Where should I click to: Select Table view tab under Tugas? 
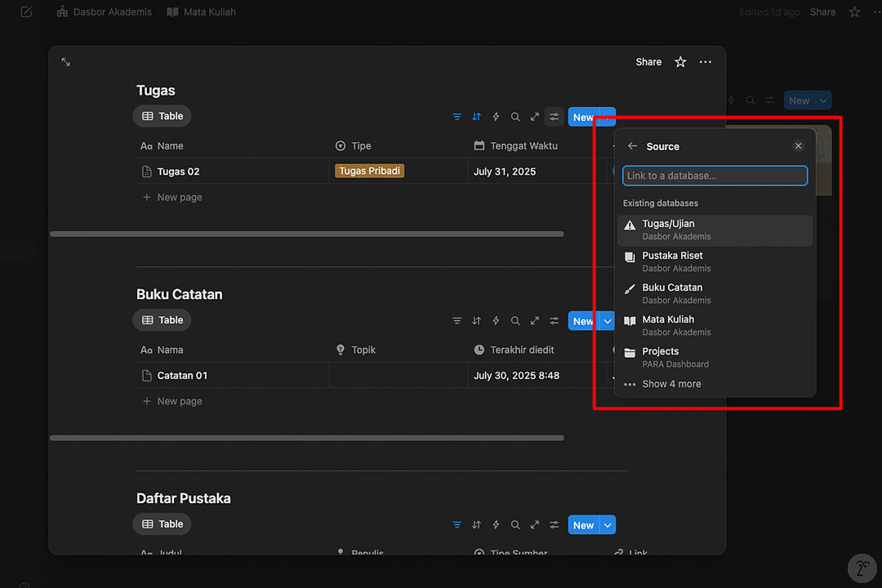[162, 116]
